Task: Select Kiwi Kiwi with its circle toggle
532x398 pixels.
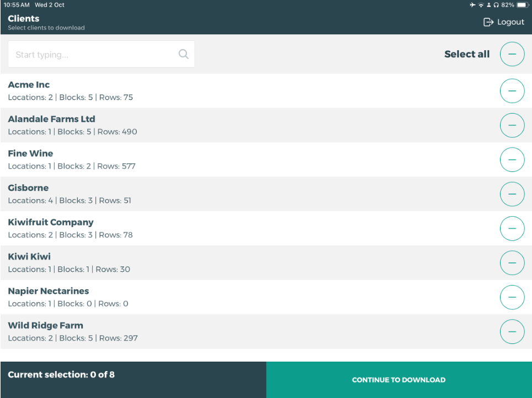Action: point(512,263)
